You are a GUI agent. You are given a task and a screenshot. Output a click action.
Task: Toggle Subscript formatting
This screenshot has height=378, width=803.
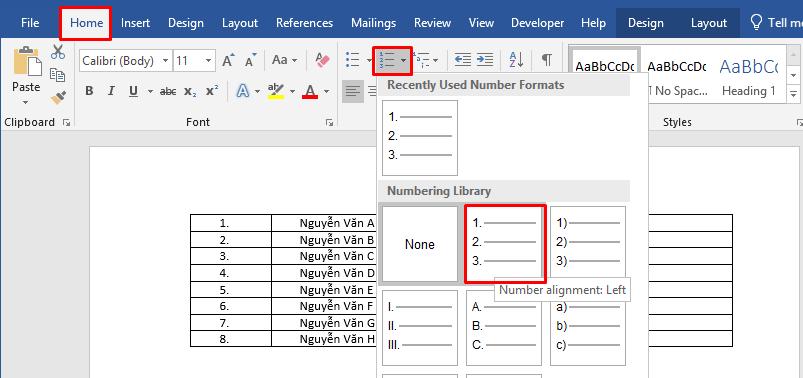(190, 91)
